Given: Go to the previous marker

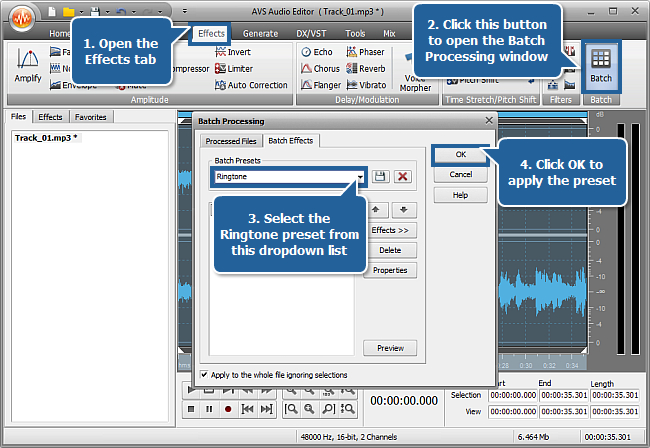Looking at the screenshot, I should click(247, 409).
